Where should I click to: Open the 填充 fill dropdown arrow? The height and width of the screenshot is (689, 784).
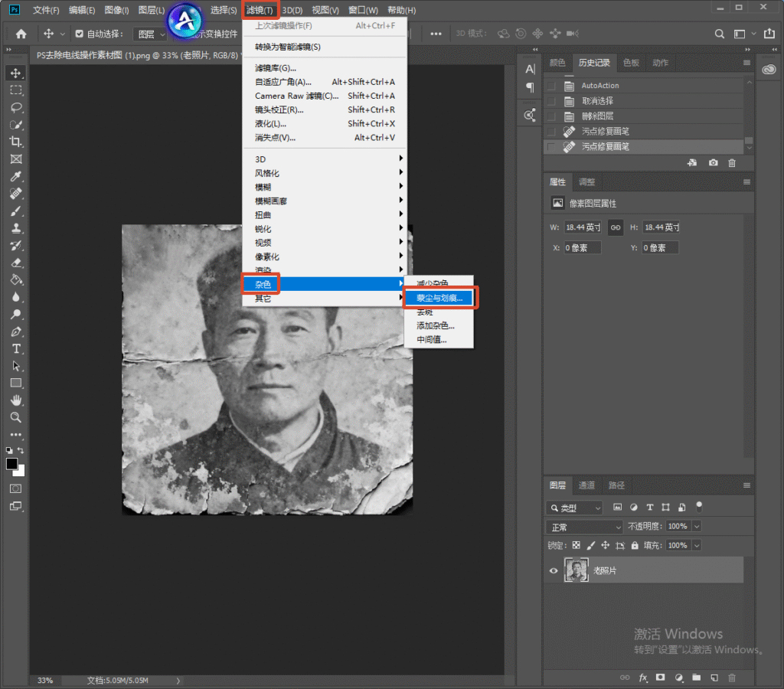[697, 546]
